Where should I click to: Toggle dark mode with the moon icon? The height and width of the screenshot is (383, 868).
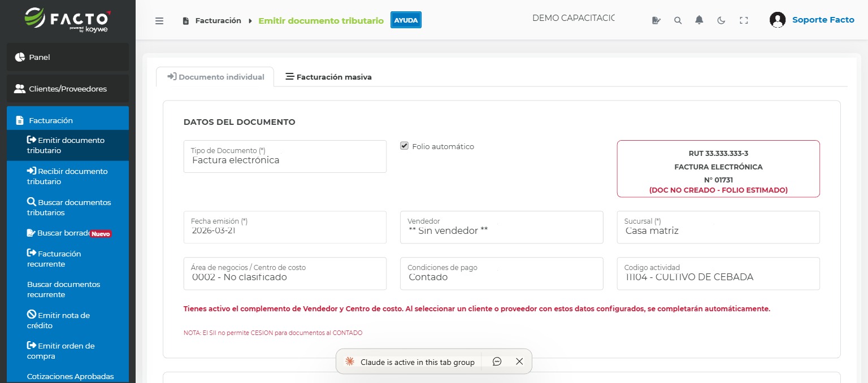tap(721, 20)
